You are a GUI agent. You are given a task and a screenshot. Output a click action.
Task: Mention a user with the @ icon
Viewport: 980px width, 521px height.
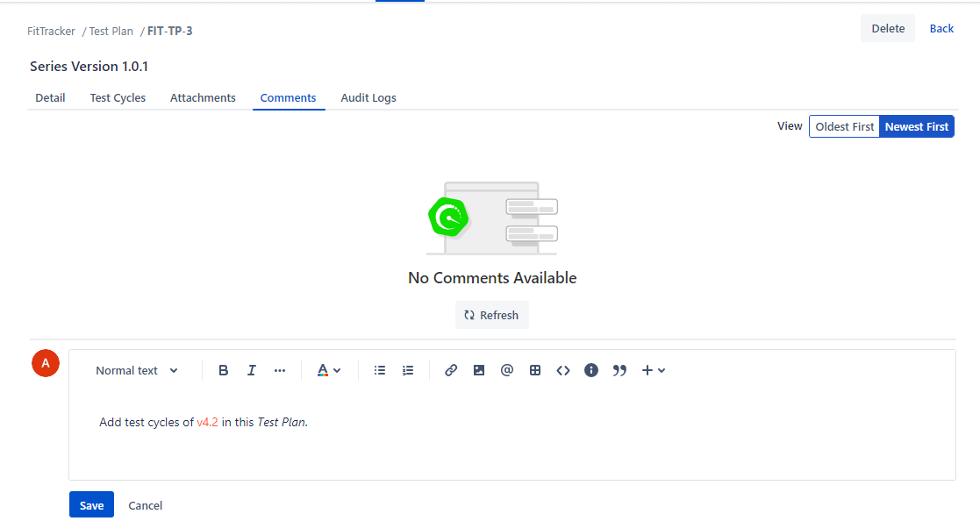[507, 370]
